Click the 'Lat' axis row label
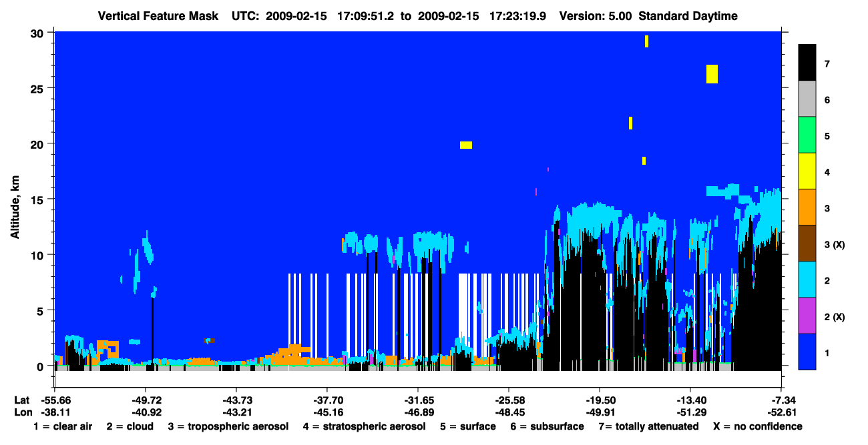868x445 pixels. coord(22,400)
